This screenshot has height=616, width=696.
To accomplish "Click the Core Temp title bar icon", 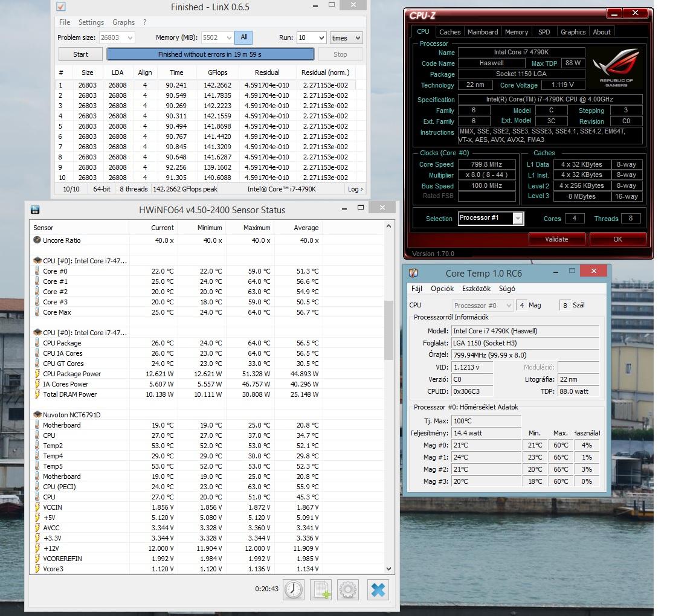I will (413, 273).
